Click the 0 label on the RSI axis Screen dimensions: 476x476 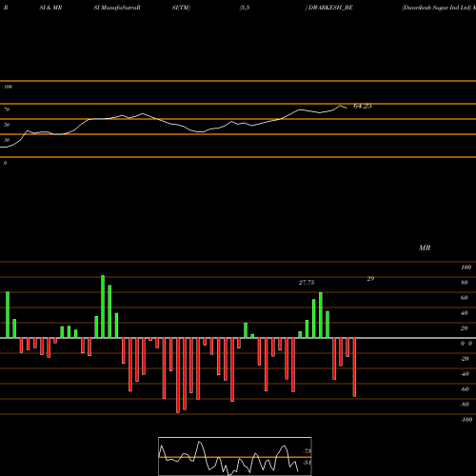(x=5, y=163)
